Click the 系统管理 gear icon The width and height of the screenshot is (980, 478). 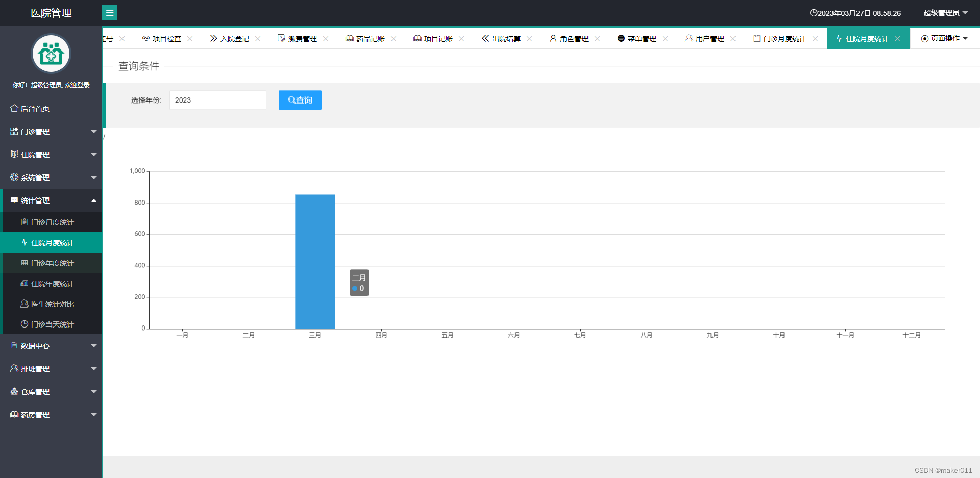pos(14,177)
